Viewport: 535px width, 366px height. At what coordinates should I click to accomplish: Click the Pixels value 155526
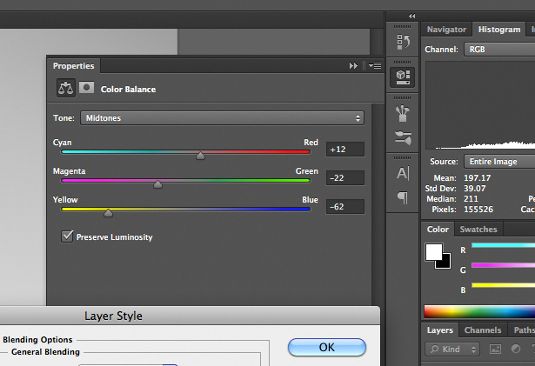click(x=478, y=209)
